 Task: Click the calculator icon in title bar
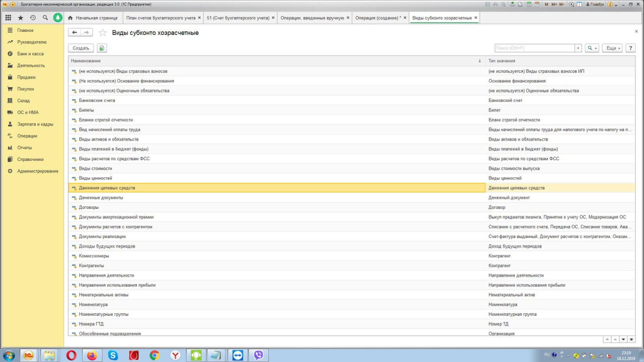click(x=529, y=4)
